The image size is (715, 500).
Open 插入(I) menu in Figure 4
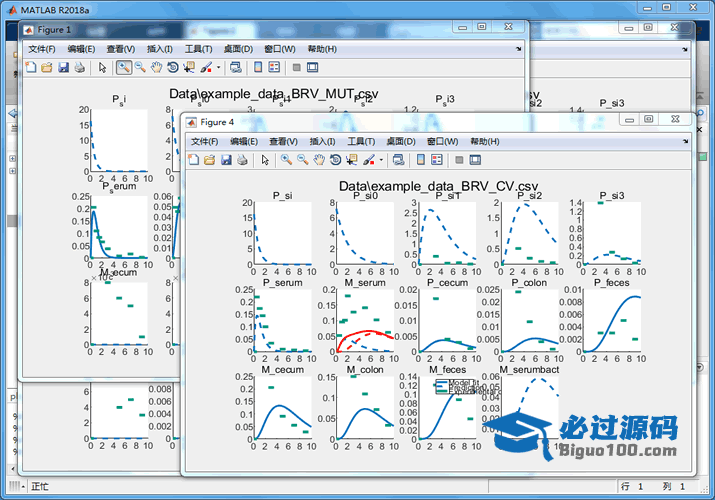pyautogui.click(x=322, y=142)
